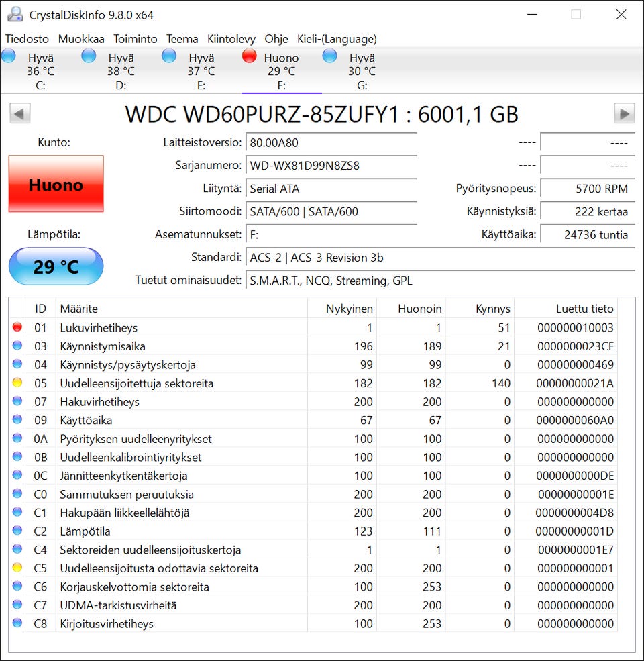Click the CrystalDiskInfo app icon in title bar
Image resolution: width=644 pixels, height=661 pixels.
[15, 15]
